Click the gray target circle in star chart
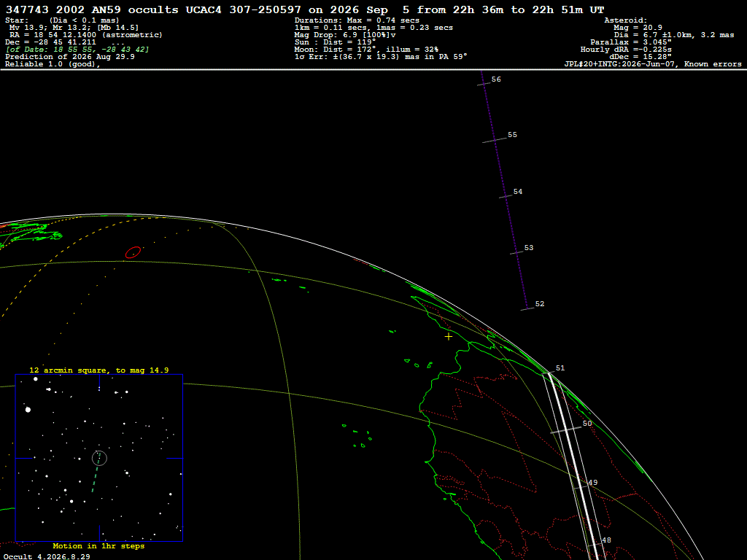 (x=99, y=458)
